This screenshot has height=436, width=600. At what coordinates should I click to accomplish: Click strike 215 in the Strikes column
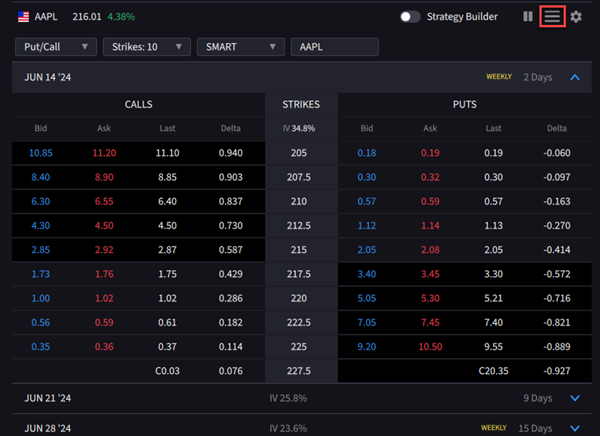[x=299, y=250]
